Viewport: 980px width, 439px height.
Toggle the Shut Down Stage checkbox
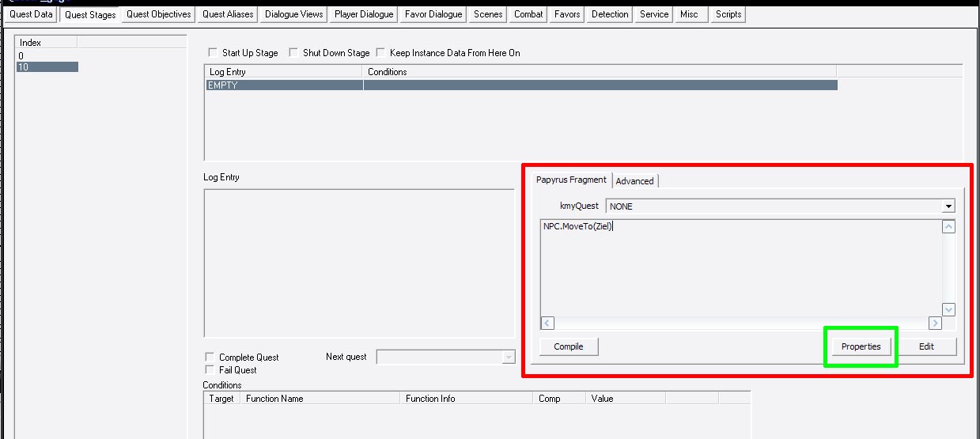(x=293, y=53)
